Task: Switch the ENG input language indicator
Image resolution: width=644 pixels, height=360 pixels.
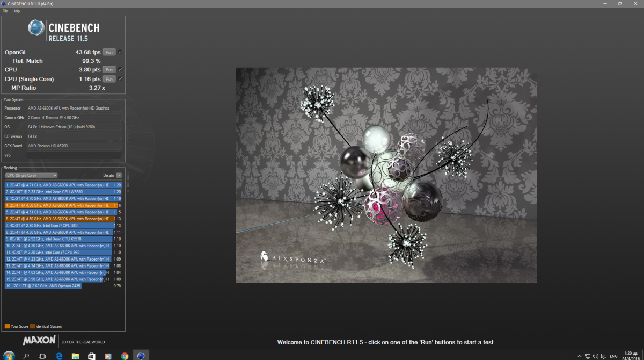Action: click(x=613, y=356)
